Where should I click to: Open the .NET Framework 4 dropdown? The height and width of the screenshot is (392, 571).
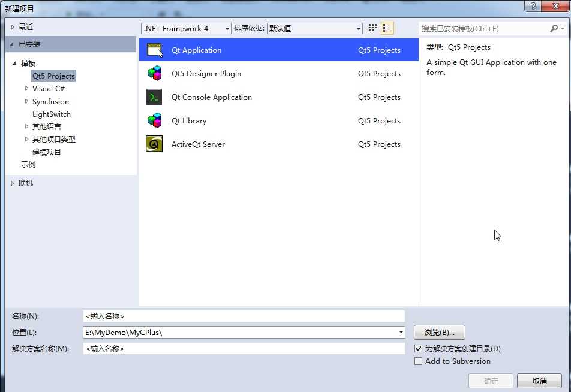(186, 28)
